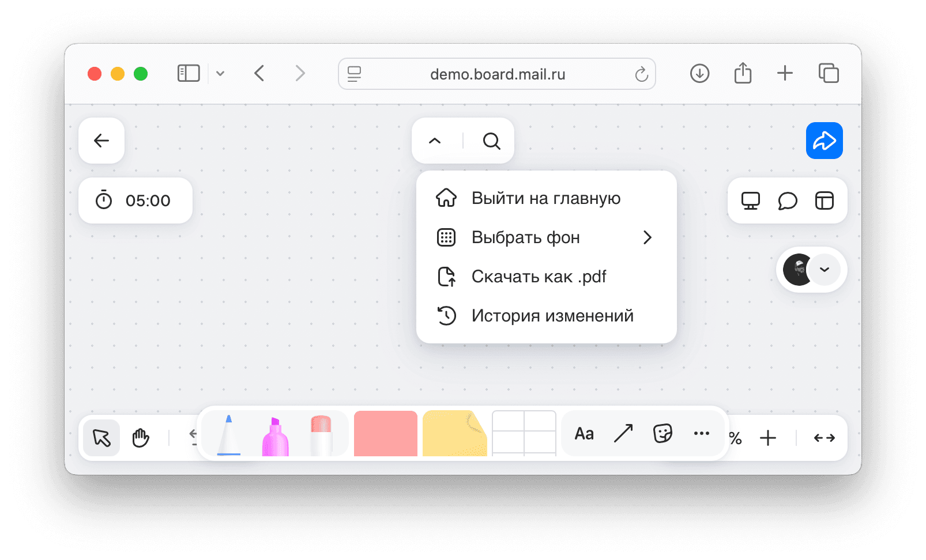Screen dimensions: 926x560
Task: Choose the arrow connector tool
Action: point(623,433)
